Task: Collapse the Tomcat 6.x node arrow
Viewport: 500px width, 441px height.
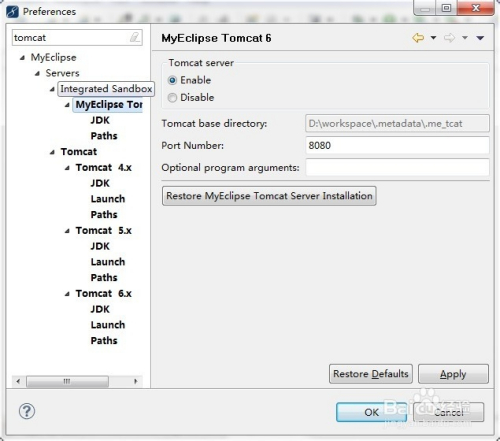Action: coord(67,294)
